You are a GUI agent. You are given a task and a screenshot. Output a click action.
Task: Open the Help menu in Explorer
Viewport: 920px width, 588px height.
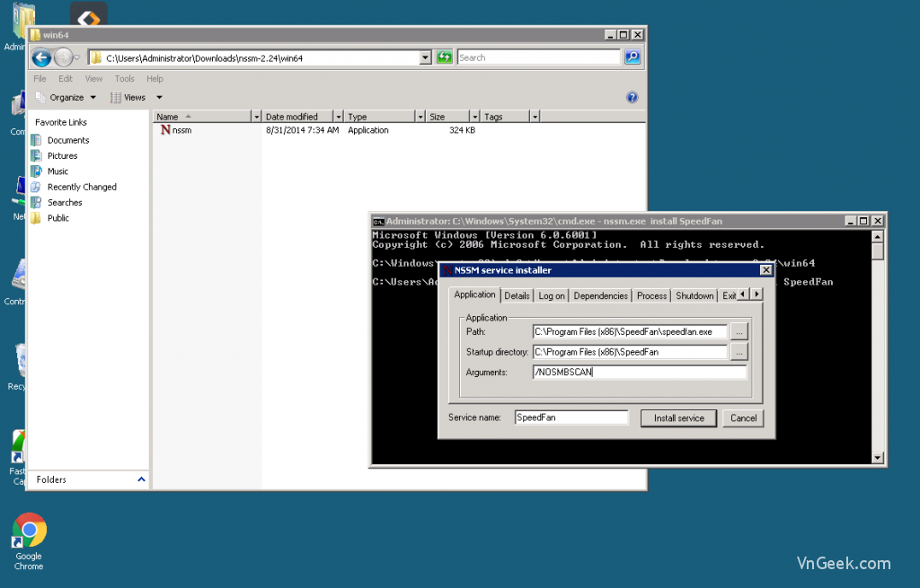point(155,79)
